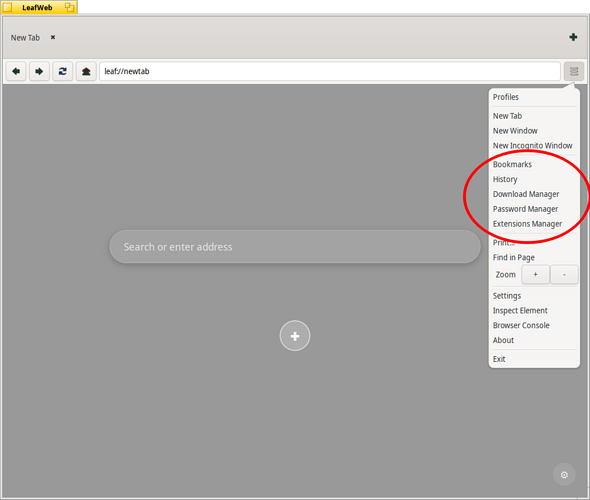Select the New Tab tab label
This screenshot has height=500, width=590.
click(x=25, y=38)
